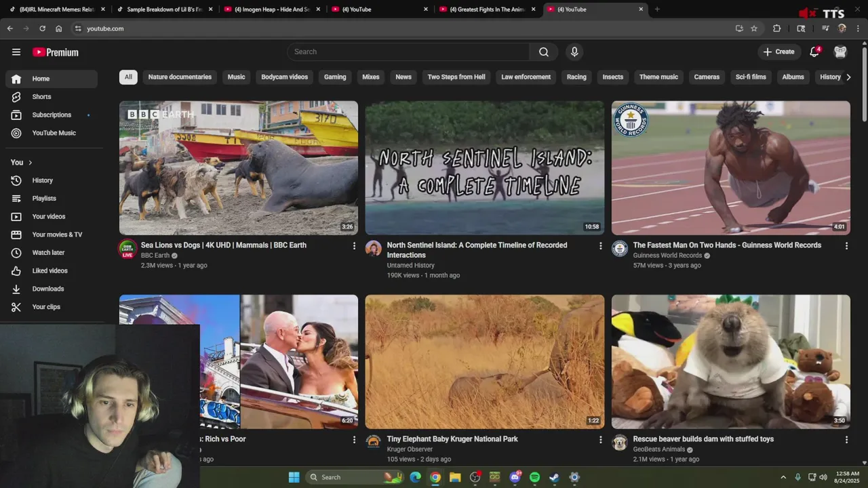Show more category chips with right arrow

pyautogui.click(x=848, y=77)
